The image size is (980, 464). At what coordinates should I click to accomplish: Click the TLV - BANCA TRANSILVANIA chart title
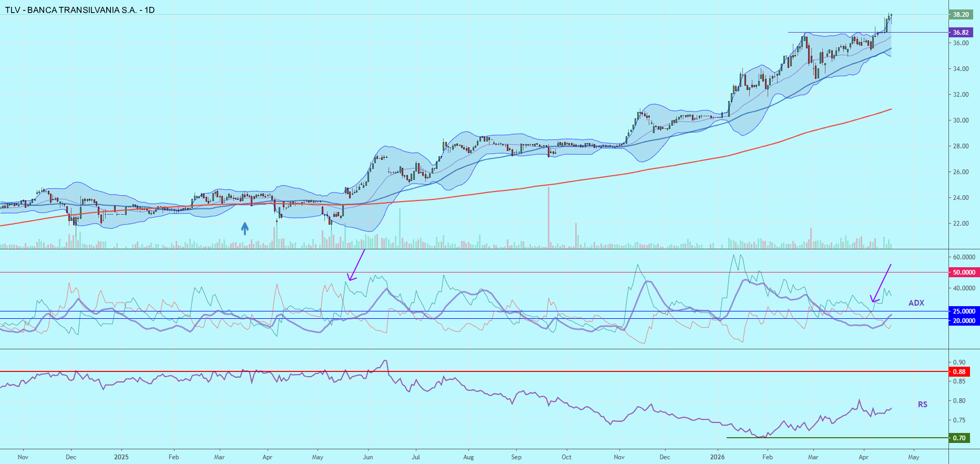pyautogui.click(x=80, y=10)
